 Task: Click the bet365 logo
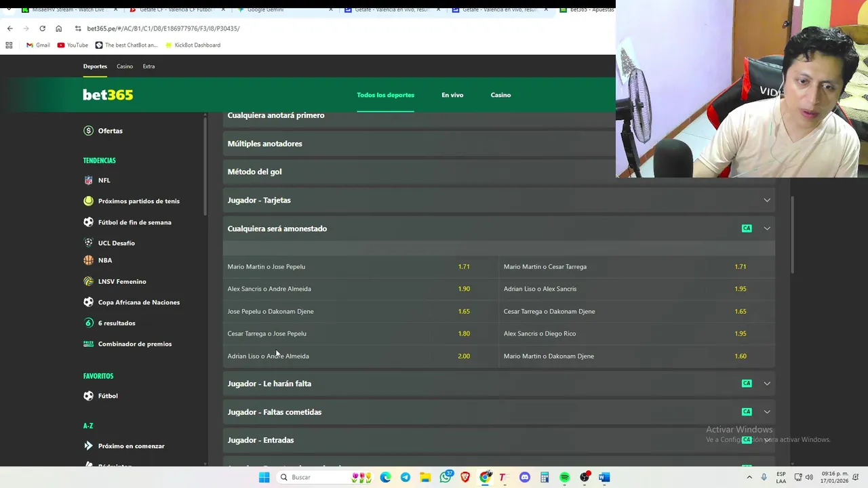pyautogui.click(x=108, y=95)
